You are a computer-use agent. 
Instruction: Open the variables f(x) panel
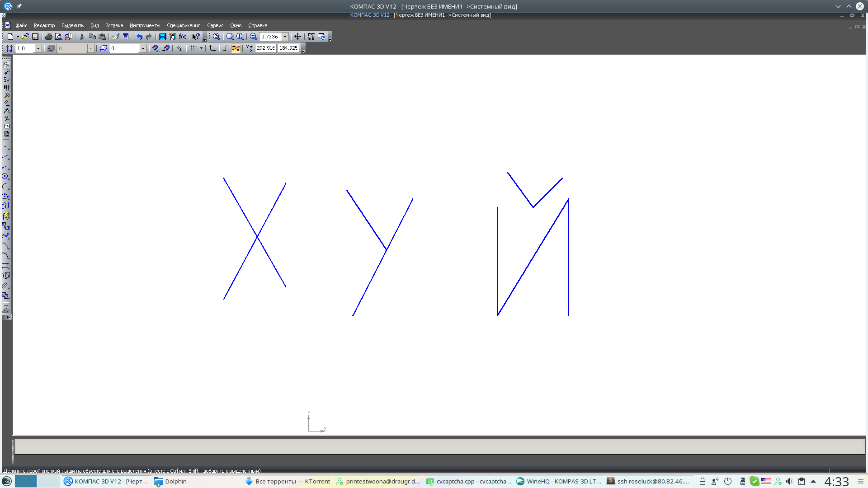pos(183,37)
